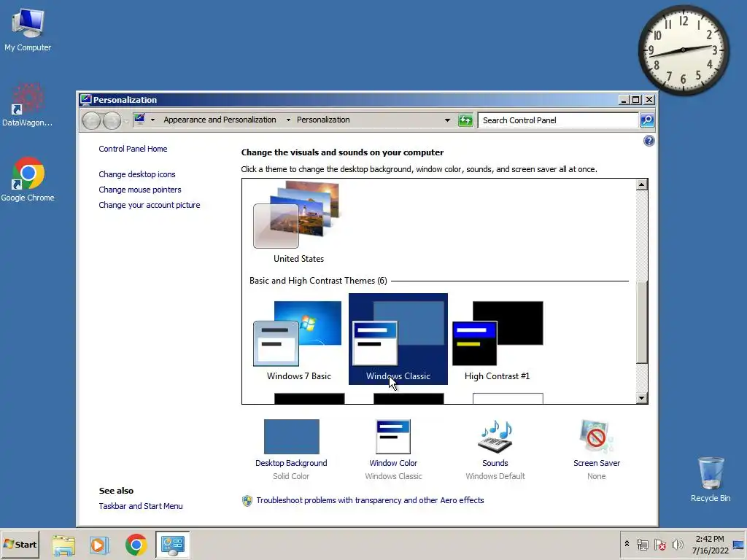Screen dimensions: 747x560
Task: Open the Sounds icon
Action: coord(495,437)
